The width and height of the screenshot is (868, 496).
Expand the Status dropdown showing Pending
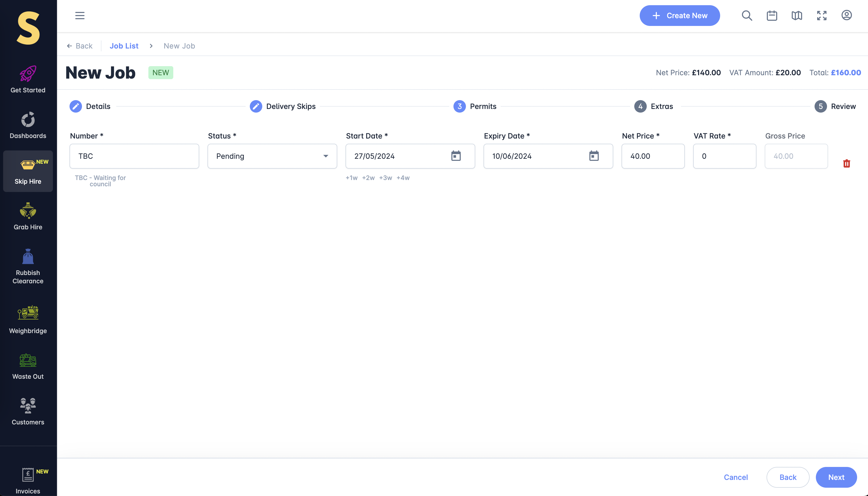coord(272,156)
